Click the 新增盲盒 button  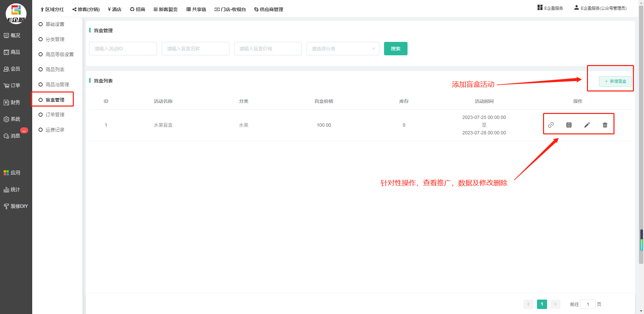point(615,81)
